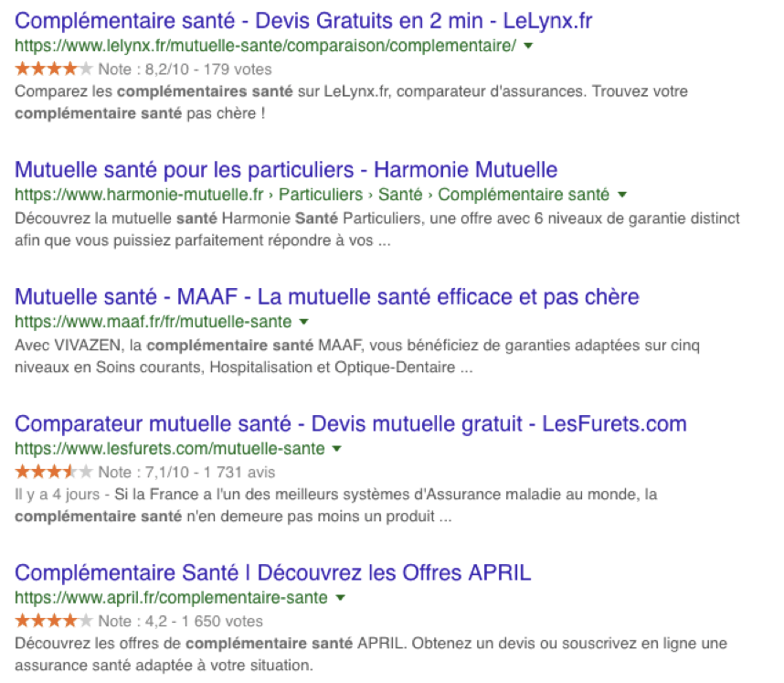
Task: Click 'Il y a 4 jours' date text
Action: click(57, 495)
